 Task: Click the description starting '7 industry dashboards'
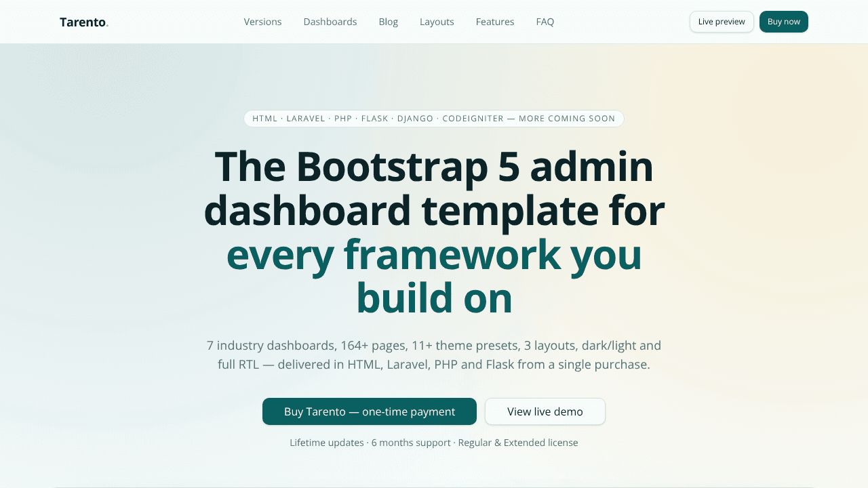pyautogui.click(x=434, y=355)
